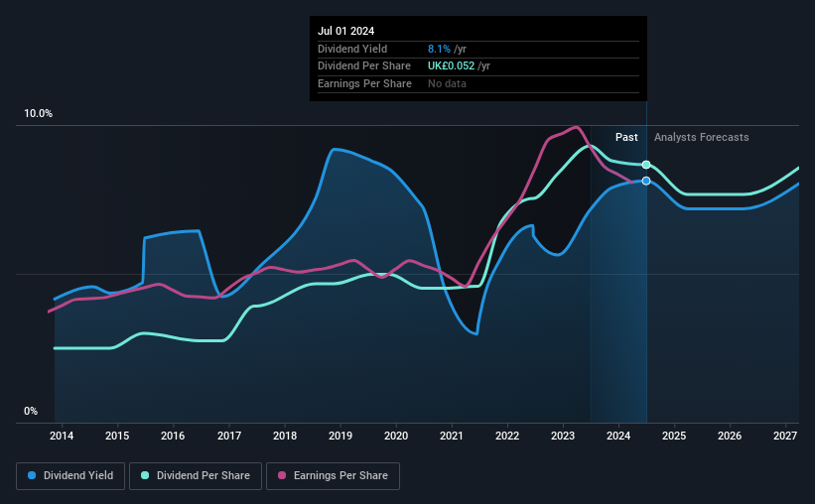The height and width of the screenshot is (504, 815).
Task: Click the 2023 x-axis label
Action: click(x=563, y=436)
